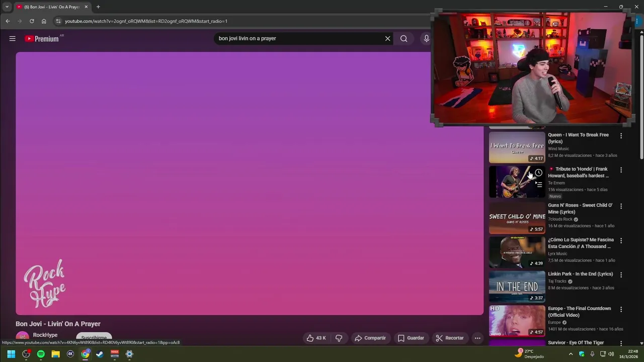This screenshot has width=644, height=362.
Task: Reload the page with refresh icon
Action: pyautogui.click(x=32, y=21)
